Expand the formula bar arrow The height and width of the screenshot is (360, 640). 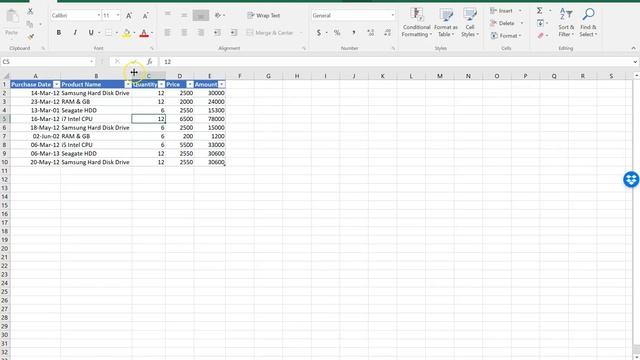coord(636,62)
